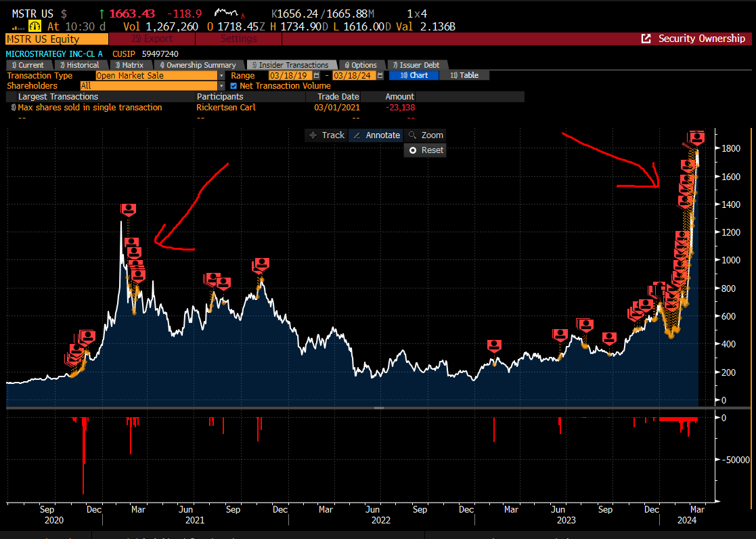Click the Security Ownership pop-out icon
This screenshot has height=539, width=756.
pyautogui.click(x=646, y=39)
